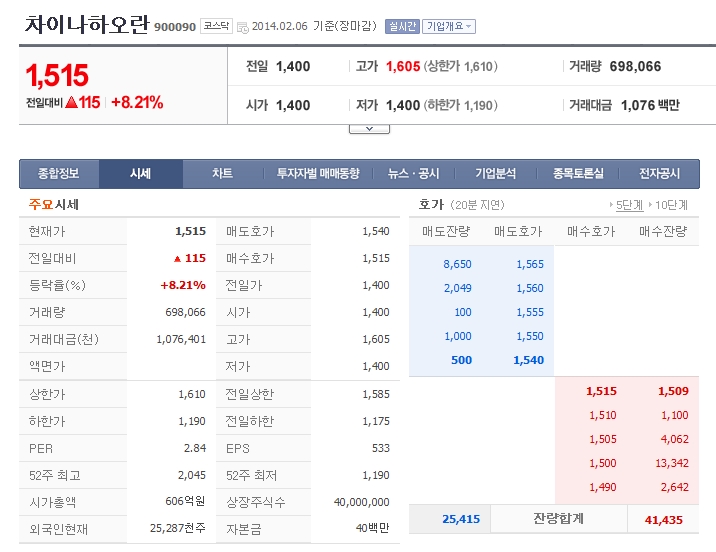Click the 시가총액 value 606억원

tap(185, 501)
